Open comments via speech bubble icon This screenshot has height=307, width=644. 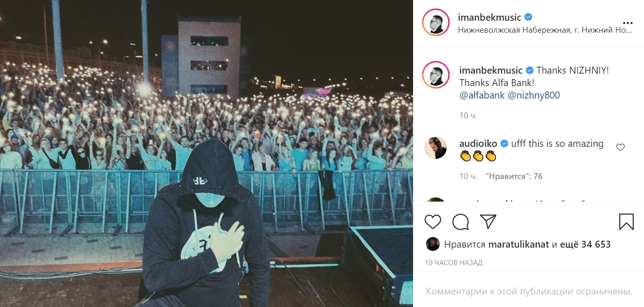(x=461, y=222)
